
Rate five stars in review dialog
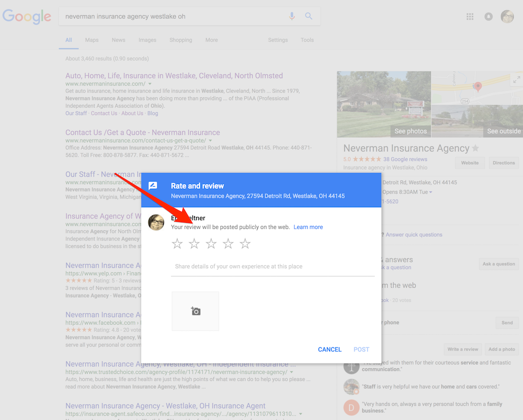click(245, 244)
